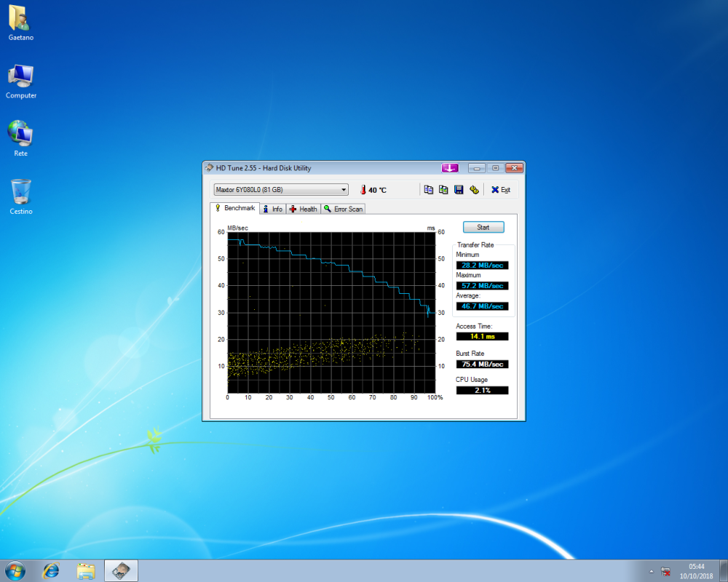The image size is (728, 582).
Task: Click the temperature thermometer icon showing 40 °C
Action: coord(363,189)
